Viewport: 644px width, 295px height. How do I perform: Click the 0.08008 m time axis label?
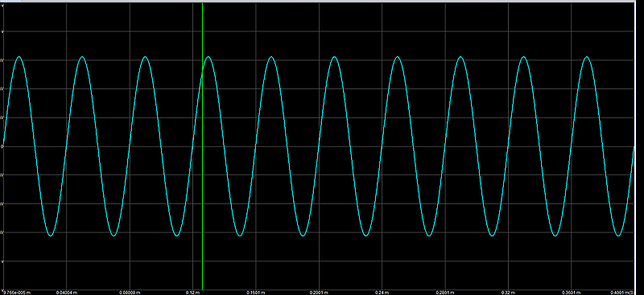point(130,293)
